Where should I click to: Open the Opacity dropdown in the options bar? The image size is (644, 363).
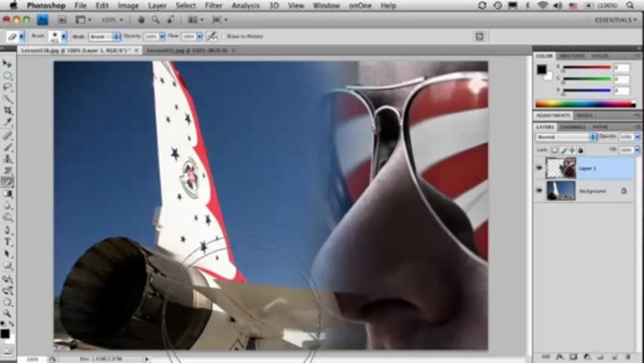pyautogui.click(x=162, y=36)
